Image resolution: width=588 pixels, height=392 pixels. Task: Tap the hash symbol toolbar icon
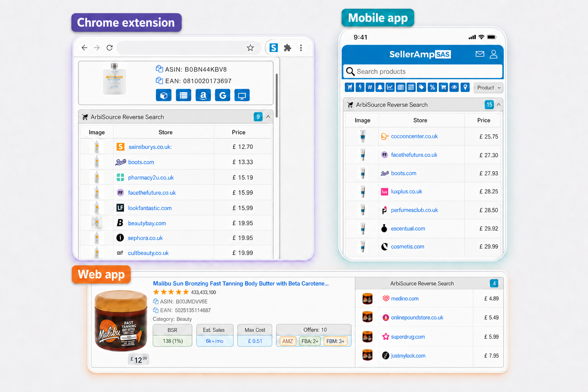(370, 87)
